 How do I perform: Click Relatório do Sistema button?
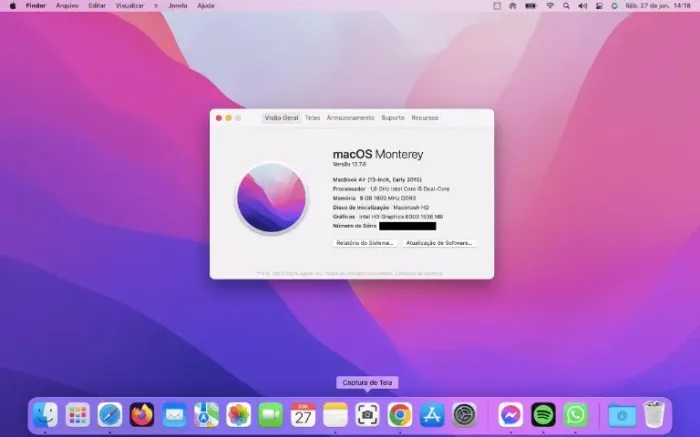coord(365,243)
